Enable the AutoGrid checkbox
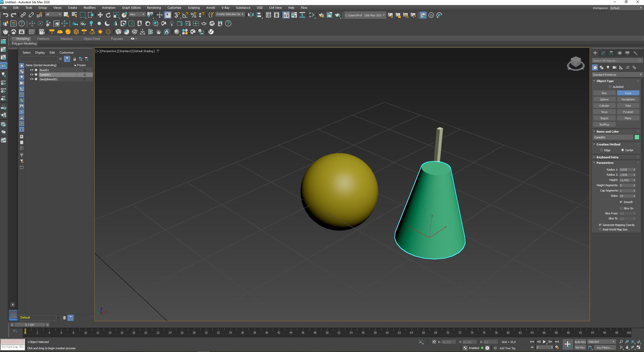Image resolution: width=644 pixels, height=352 pixels. (x=610, y=87)
